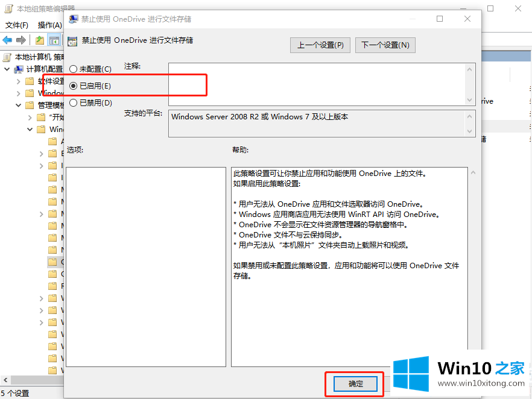The height and width of the screenshot is (399, 532).
Task: Open the 文件(F) menu
Action: [x=17, y=25]
